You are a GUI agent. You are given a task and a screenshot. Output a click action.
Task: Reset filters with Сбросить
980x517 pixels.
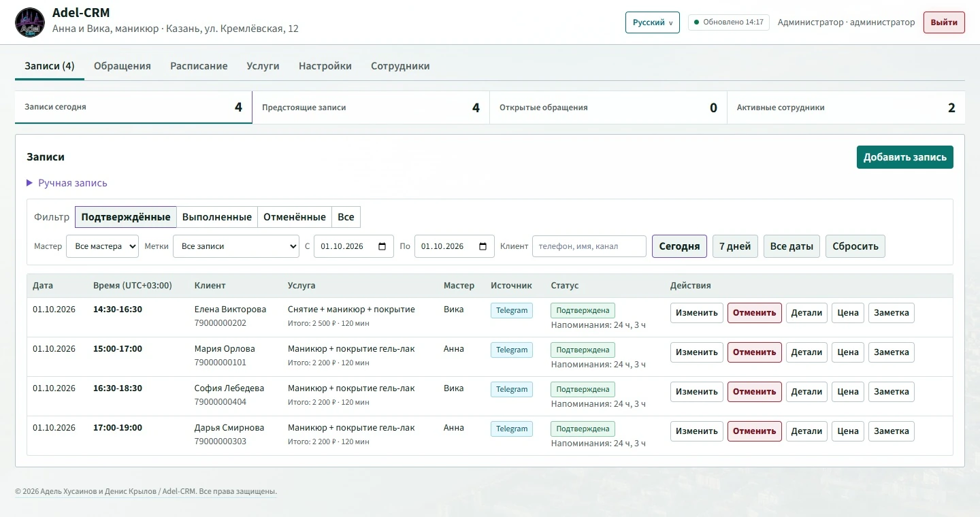pyautogui.click(x=855, y=246)
